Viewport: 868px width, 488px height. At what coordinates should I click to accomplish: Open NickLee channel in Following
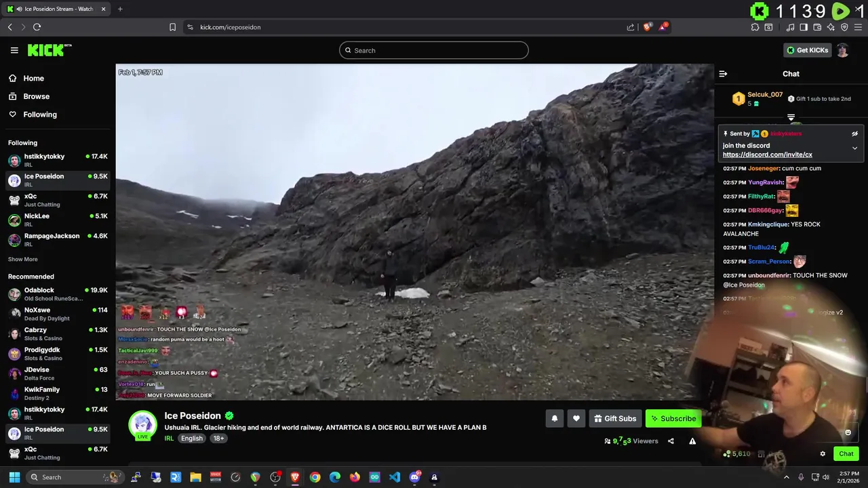(58, 220)
